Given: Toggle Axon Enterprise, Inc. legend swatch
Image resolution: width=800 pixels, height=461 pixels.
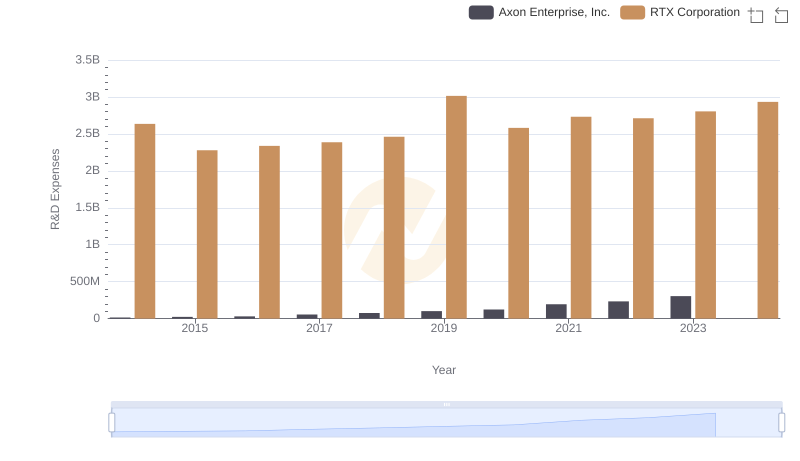Looking at the screenshot, I should pos(481,12).
